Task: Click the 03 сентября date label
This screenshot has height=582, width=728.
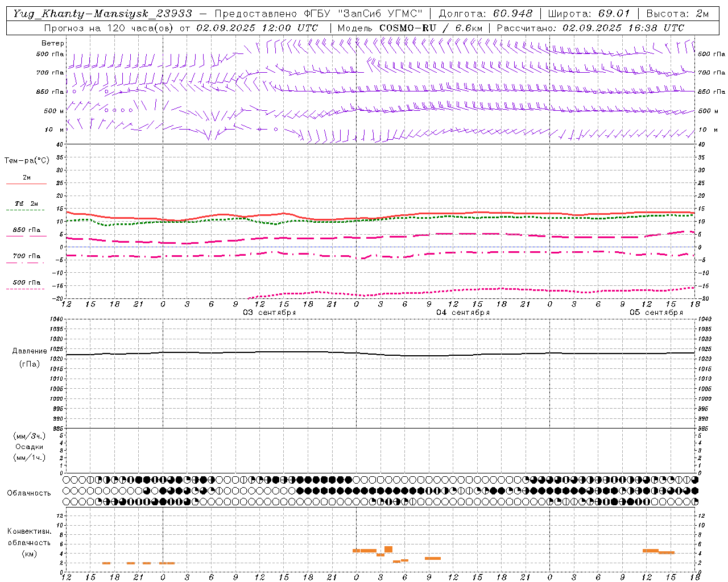Action: pos(270,313)
